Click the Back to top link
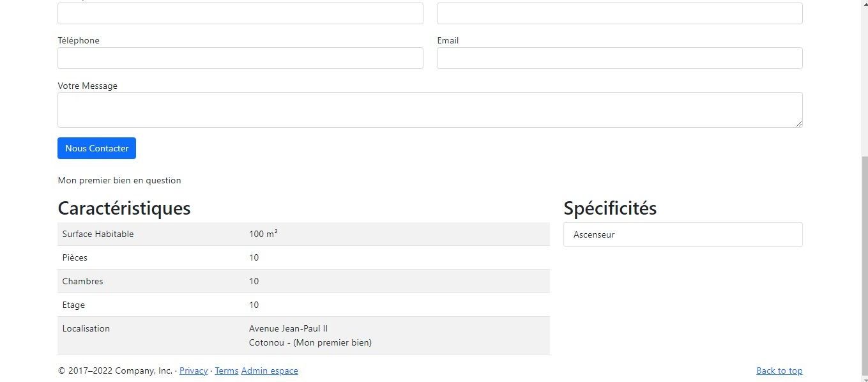 point(779,371)
